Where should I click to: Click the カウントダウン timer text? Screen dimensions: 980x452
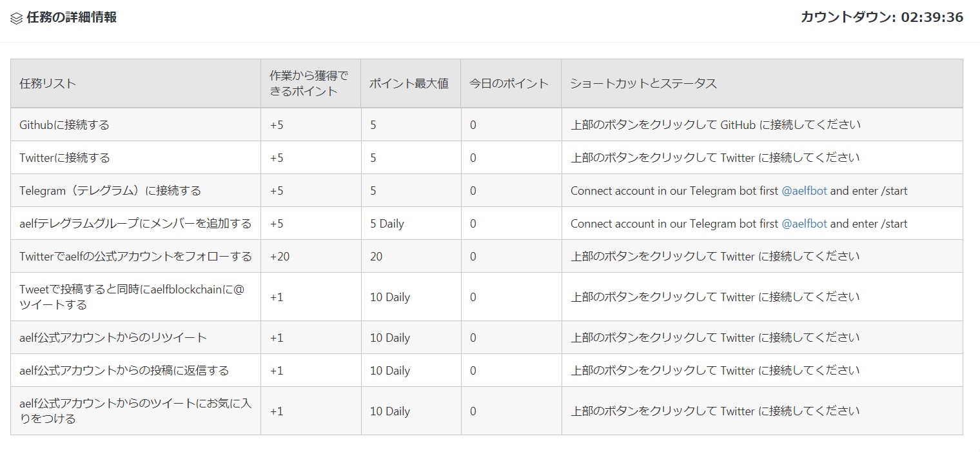881,17
